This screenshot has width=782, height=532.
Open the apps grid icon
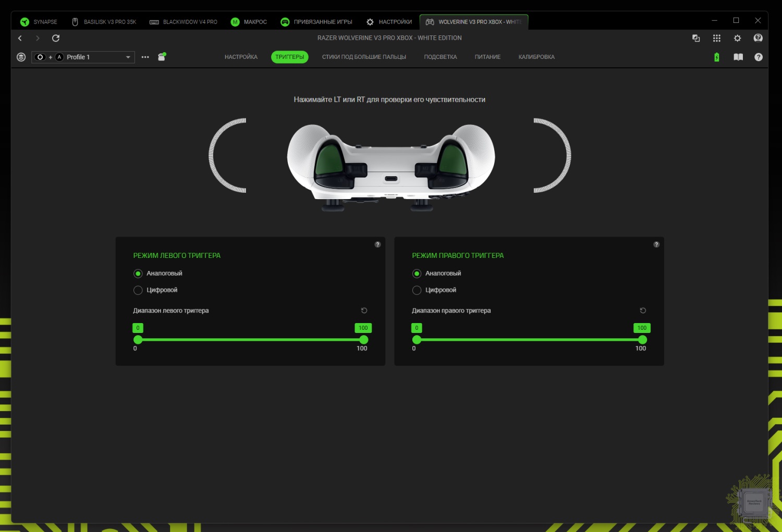717,38
